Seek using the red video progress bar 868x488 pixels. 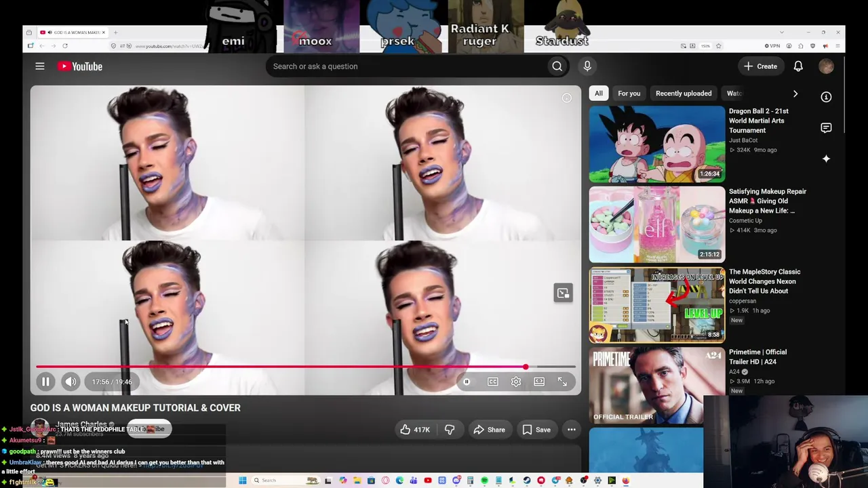pos(306,367)
